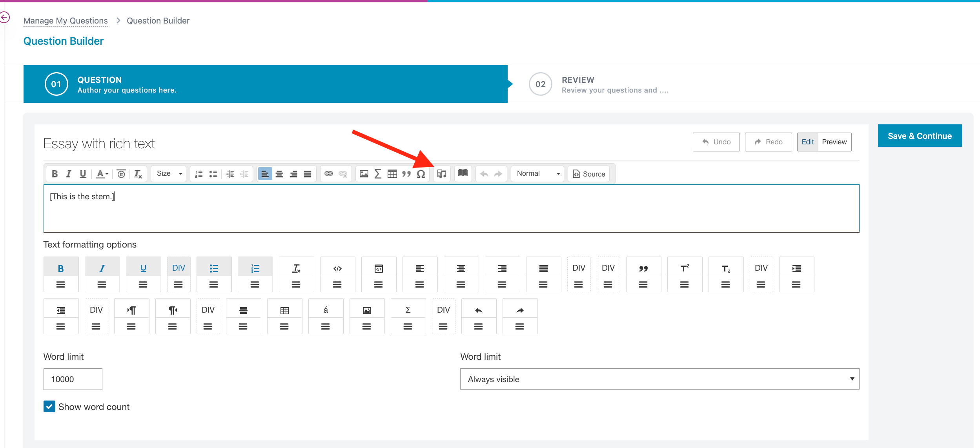Insert a bulleted list from stem toolbar
This screenshot has width=980, height=448.
213,174
